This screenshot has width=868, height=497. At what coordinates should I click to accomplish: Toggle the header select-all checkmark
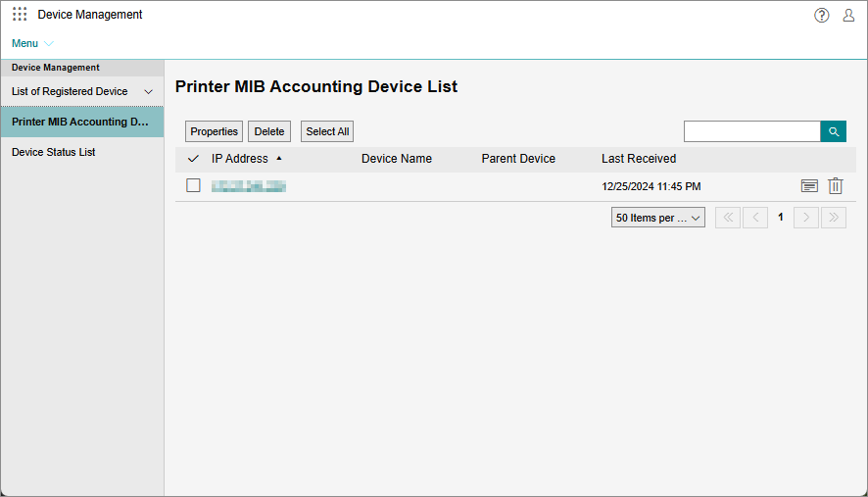(193, 159)
